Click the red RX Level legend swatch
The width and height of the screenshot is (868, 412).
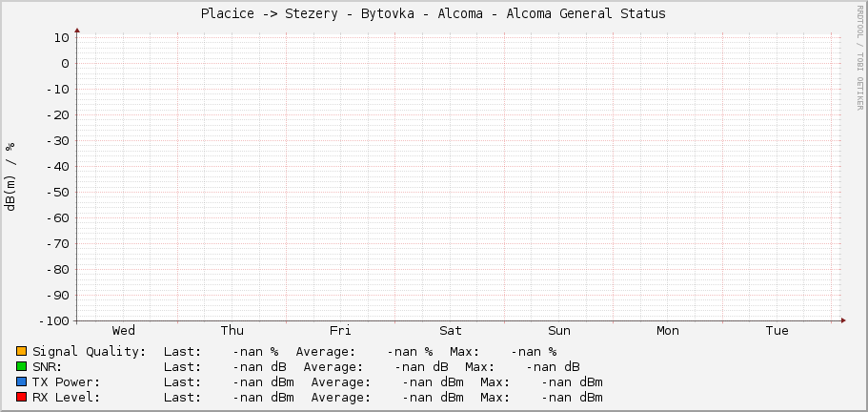point(22,397)
